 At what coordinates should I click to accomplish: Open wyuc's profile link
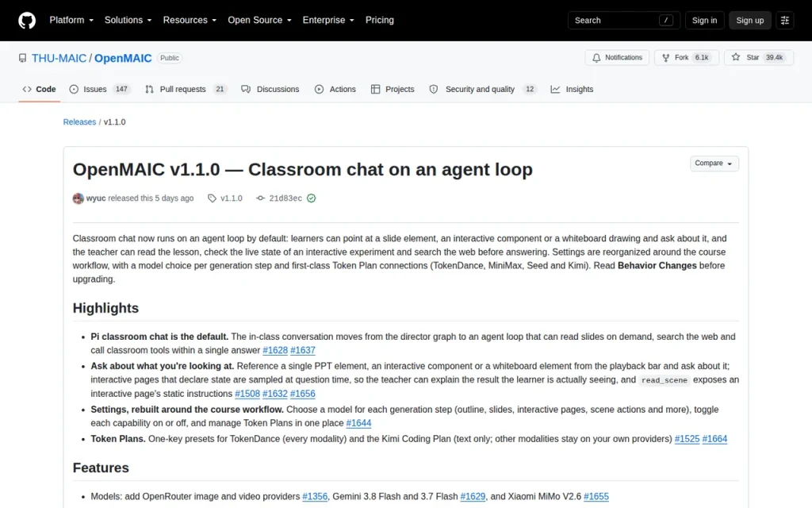pyautogui.click(x=96, y=198)
